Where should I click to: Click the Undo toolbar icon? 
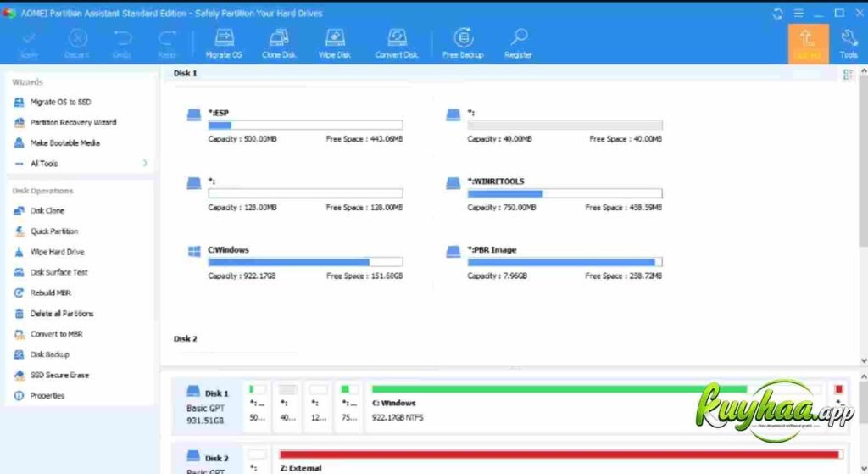(122, 44)
